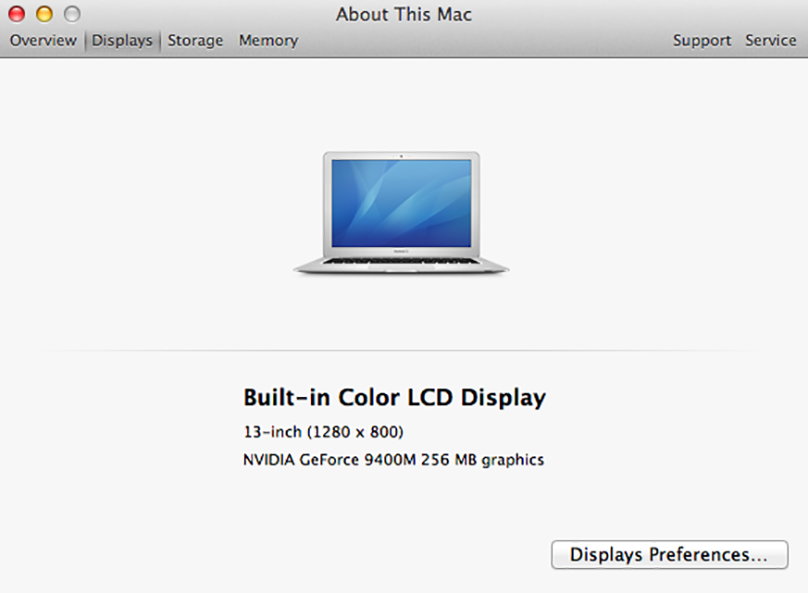Image resolution: width=808 pixels, height=593 pixels.
Task: Click the keyboard of the laptop illustration
Action: click(x=401, y=261)
